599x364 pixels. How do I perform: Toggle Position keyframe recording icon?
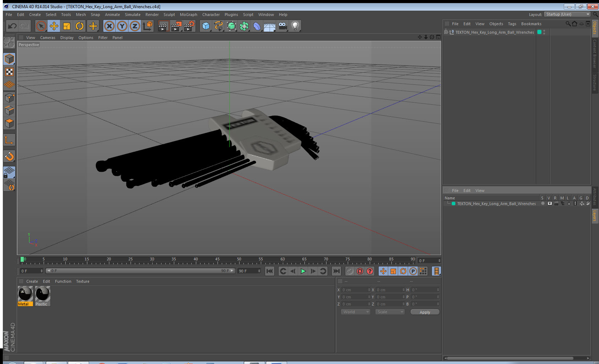pyautogui.click(x=383, y=271)
